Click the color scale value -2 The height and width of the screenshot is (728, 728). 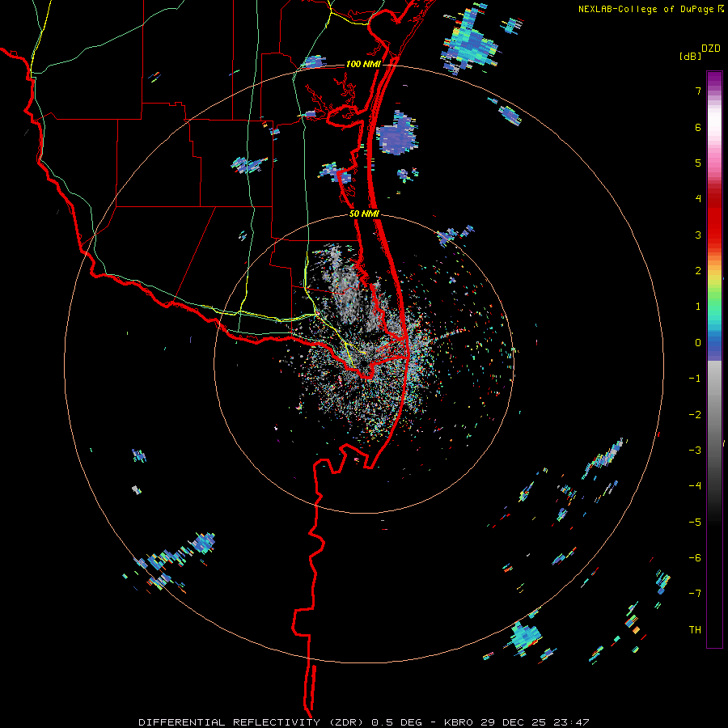pos(695,415)
